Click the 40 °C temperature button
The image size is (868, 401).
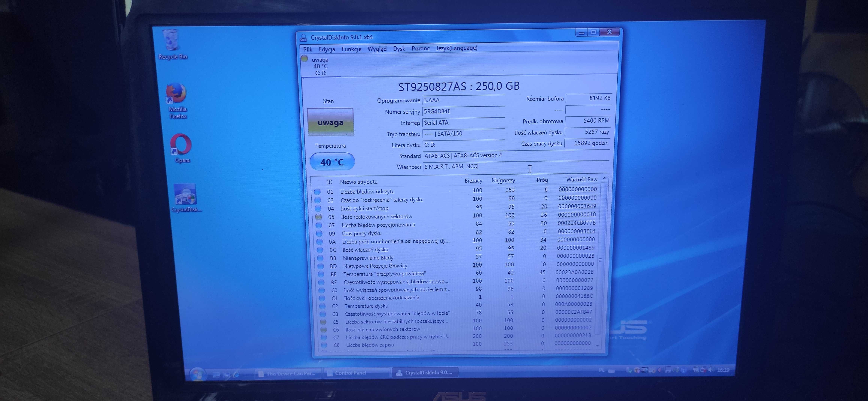[332, 162]
